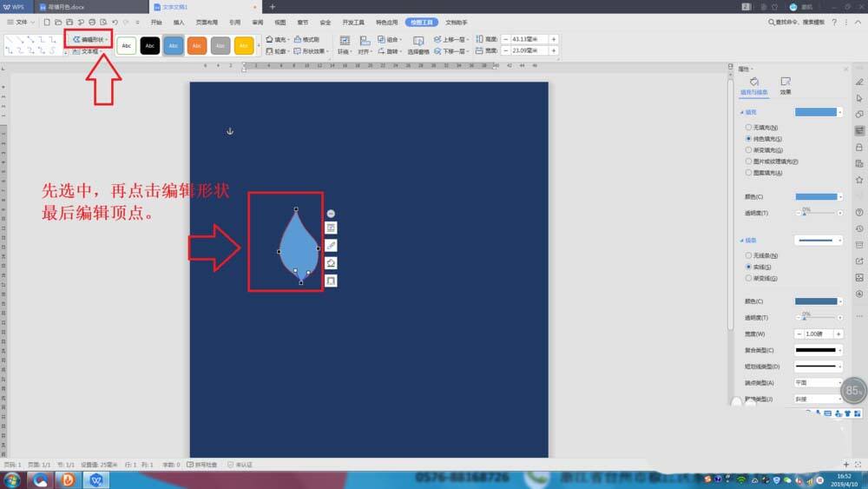Click the 格式刷 format painter
Image resolution: width=868 pixels, height=489 pixels.
[307, 39]
